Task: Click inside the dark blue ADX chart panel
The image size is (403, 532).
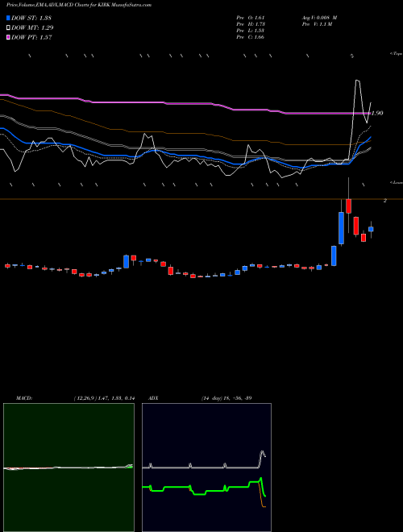Action: point(206,467)
